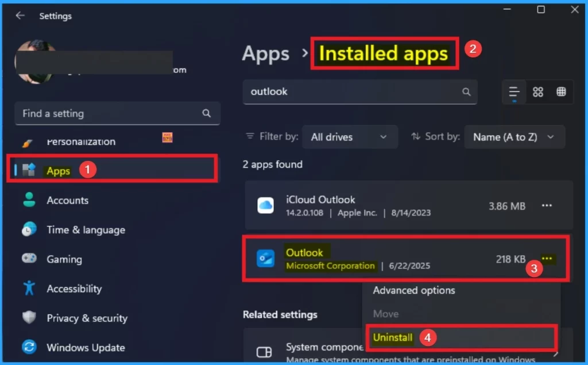
Task: Minimize the Settings window
Action: [507, 10]
